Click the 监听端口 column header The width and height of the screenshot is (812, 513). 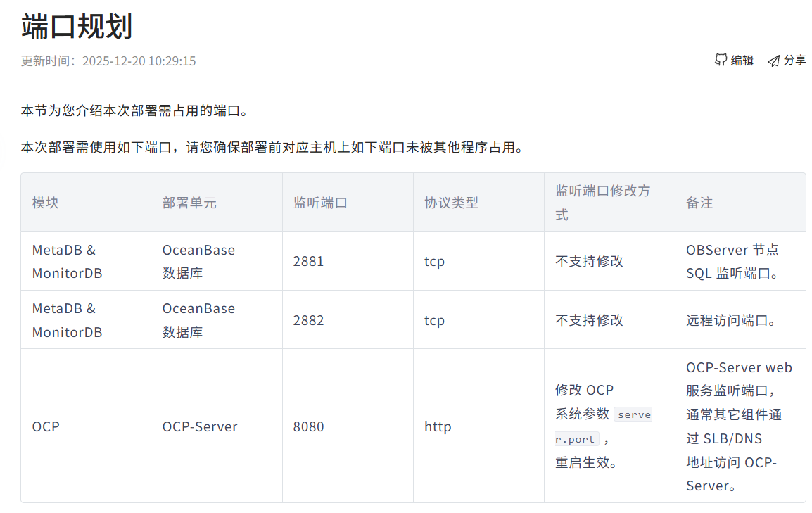point(320,203)
